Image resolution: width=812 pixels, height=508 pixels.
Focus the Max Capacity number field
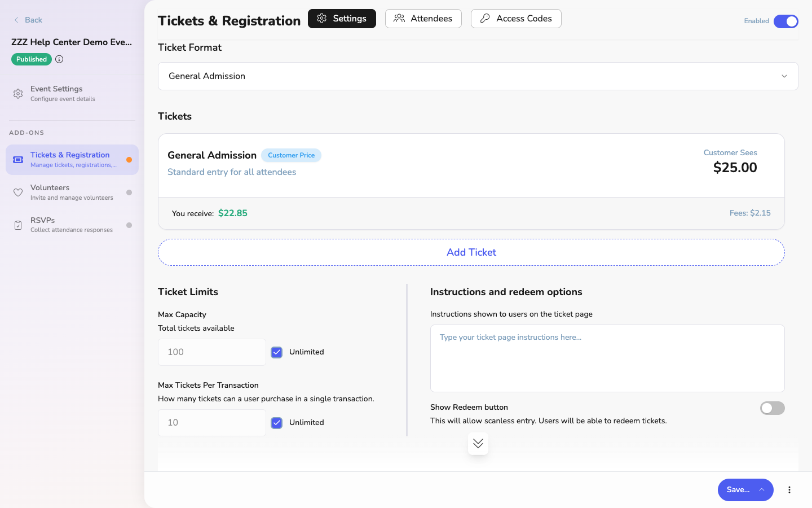[212, 352]
